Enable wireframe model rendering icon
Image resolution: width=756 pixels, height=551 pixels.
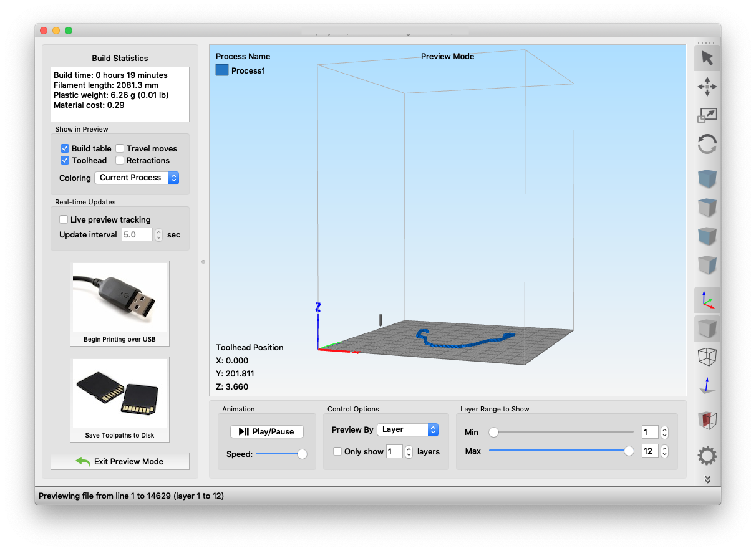tap(707, 357)
